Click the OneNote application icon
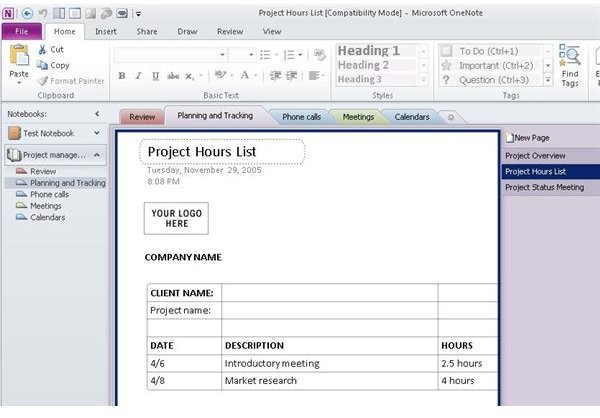 pyautogui.click(x=8, y=14)
